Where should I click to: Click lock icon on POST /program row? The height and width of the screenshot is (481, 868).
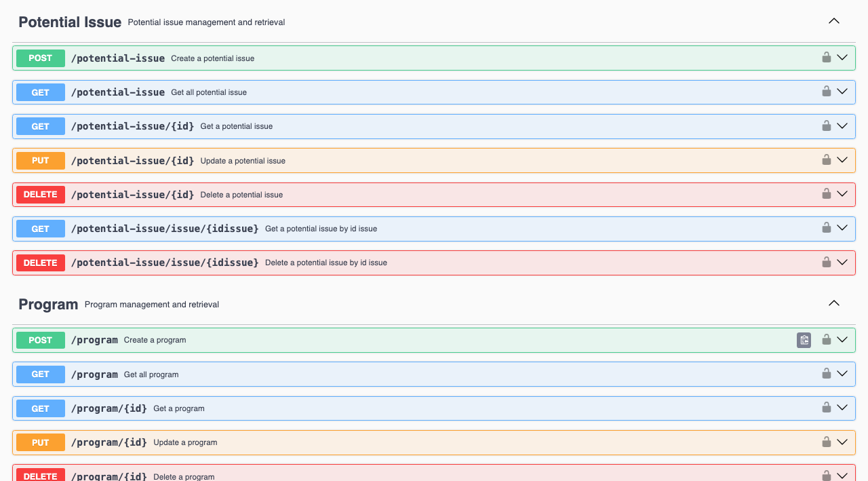point(826,340)
